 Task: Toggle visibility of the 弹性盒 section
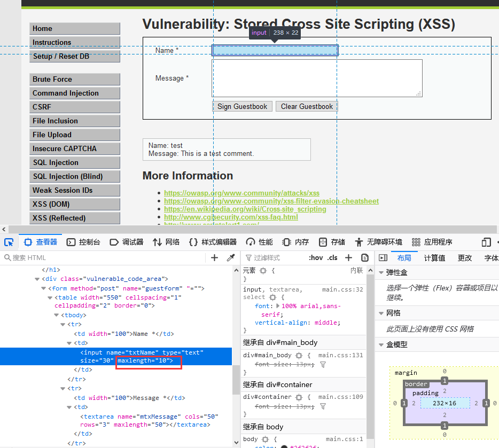[380, 272]
